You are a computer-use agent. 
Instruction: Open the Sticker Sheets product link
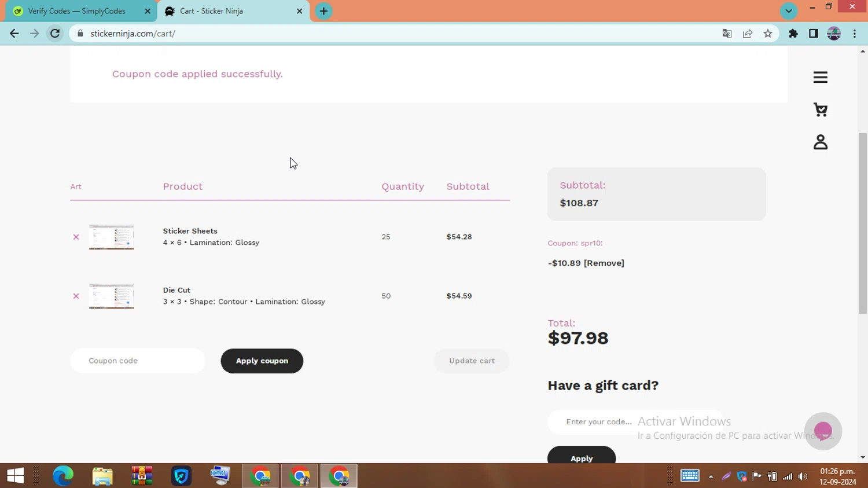(190, 231)
